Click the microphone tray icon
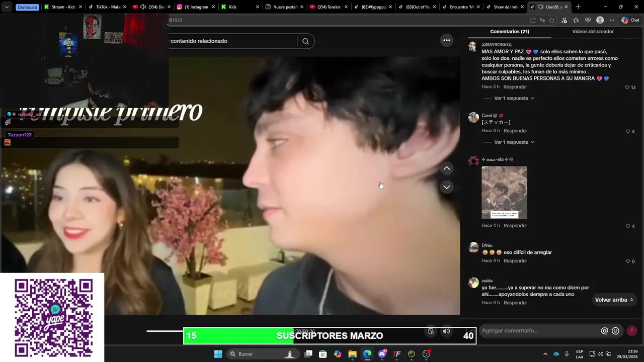The width and height of the screenshot is (644, 362). click(567, 354)
